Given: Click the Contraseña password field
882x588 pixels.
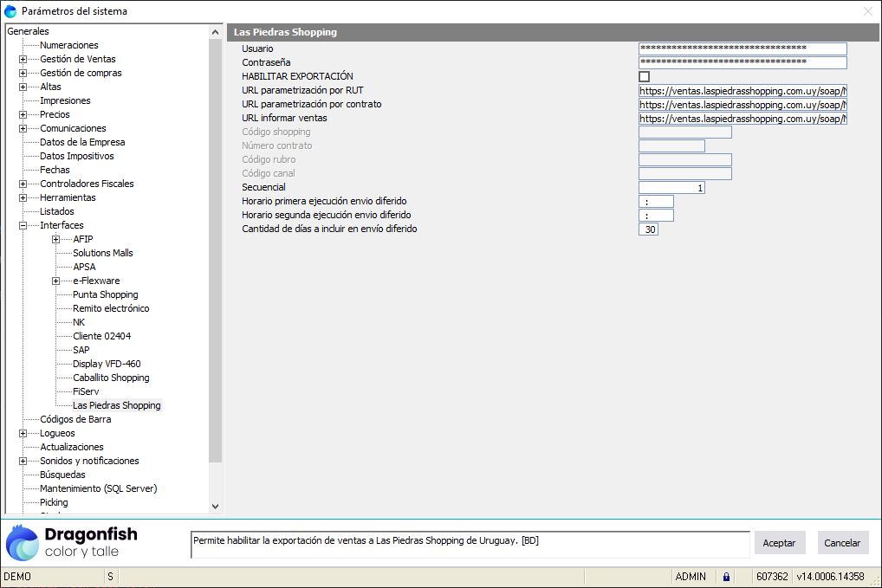Looking at the screenshot, I should pyautogui.click(x=743, y=62).
